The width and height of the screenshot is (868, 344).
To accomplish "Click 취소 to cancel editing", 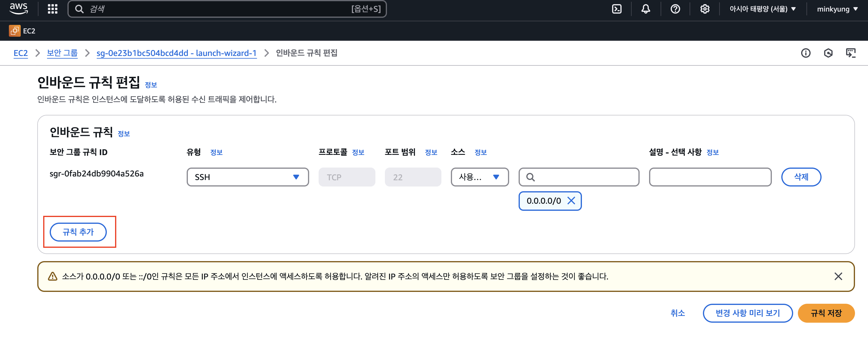I will (x=677, y=313).
